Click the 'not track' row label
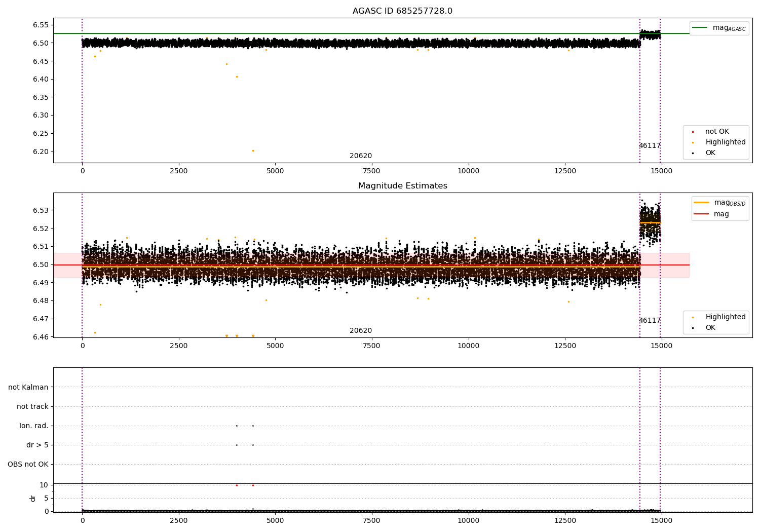The width and height of the screenshot is (760, 532). click(x=32, y=406)
